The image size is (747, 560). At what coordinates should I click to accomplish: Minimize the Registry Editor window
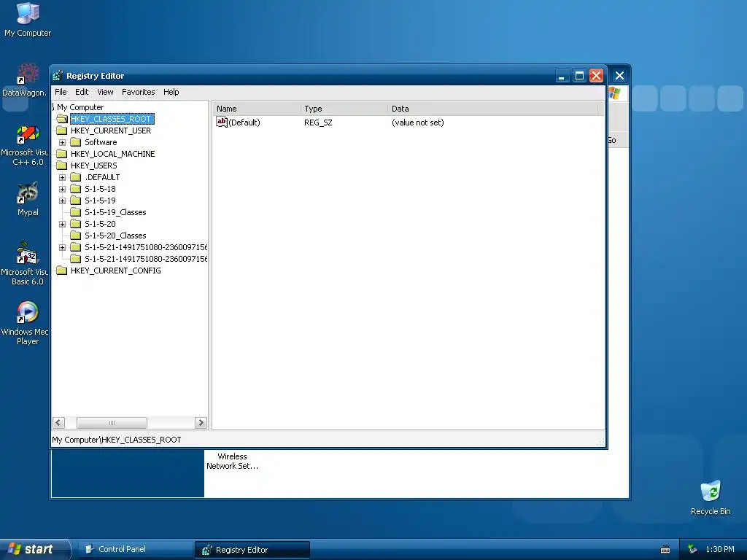pyautogui.click(x=562, y=76)
